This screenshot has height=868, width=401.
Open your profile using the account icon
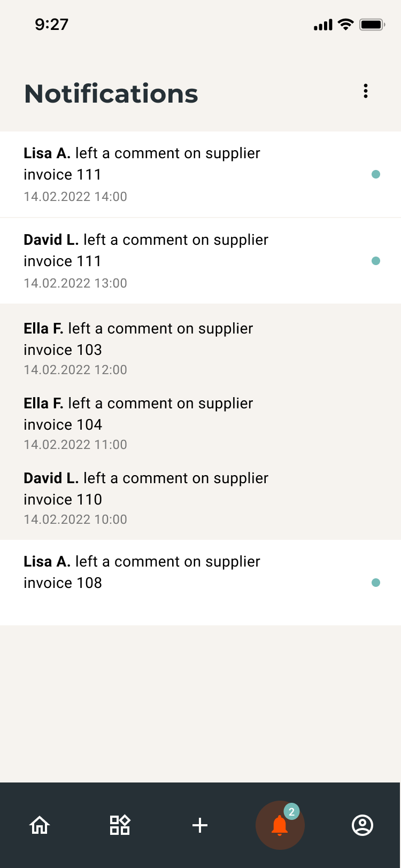click(x=362, y=825)
